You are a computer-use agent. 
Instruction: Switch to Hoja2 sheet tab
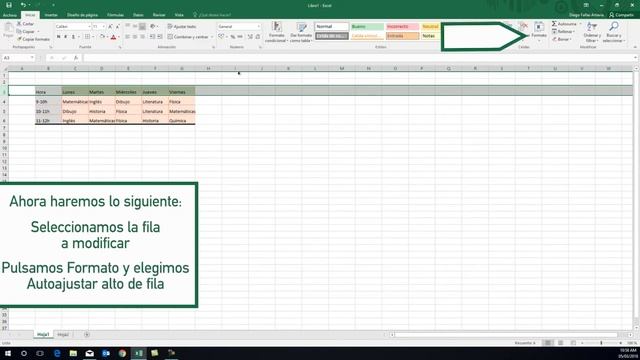coord(63,335)
